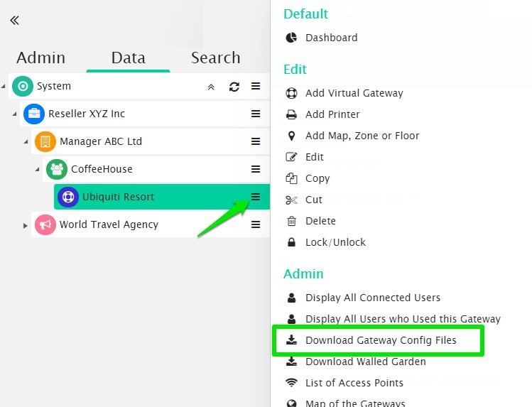Collapse the Manager ABC Ltd node
Viewport: 532px width, 407px height.
coord(26,141)
